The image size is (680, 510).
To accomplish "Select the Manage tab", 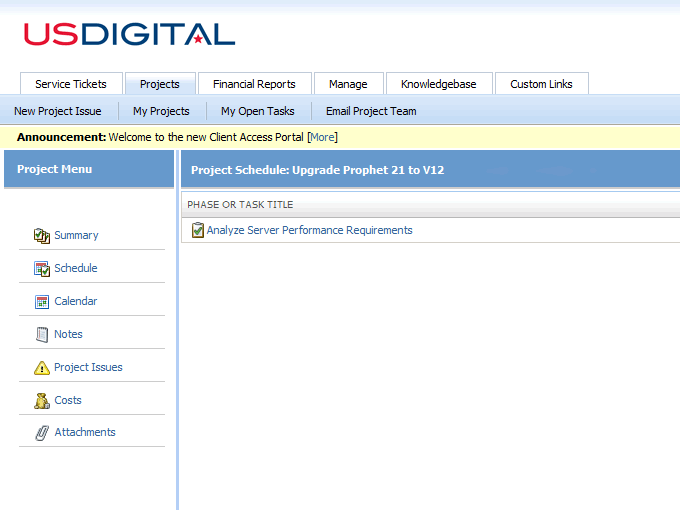I will pyautogui.click(x=348, y=84).
